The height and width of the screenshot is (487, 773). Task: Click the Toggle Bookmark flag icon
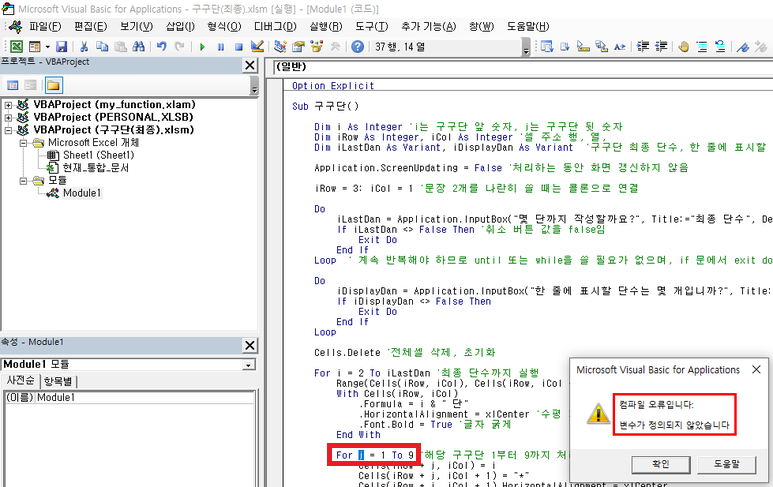point(742,47)
